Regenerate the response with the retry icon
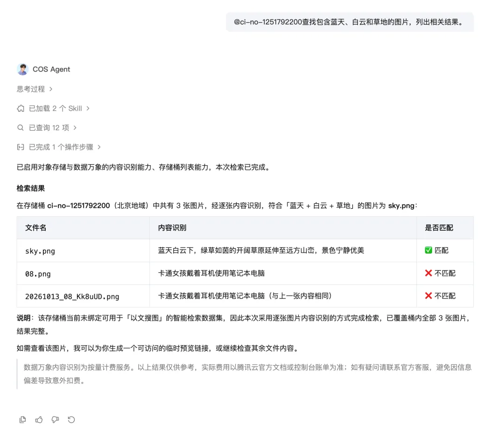Screen dimensions: 504x439 [x=71, y=419]
